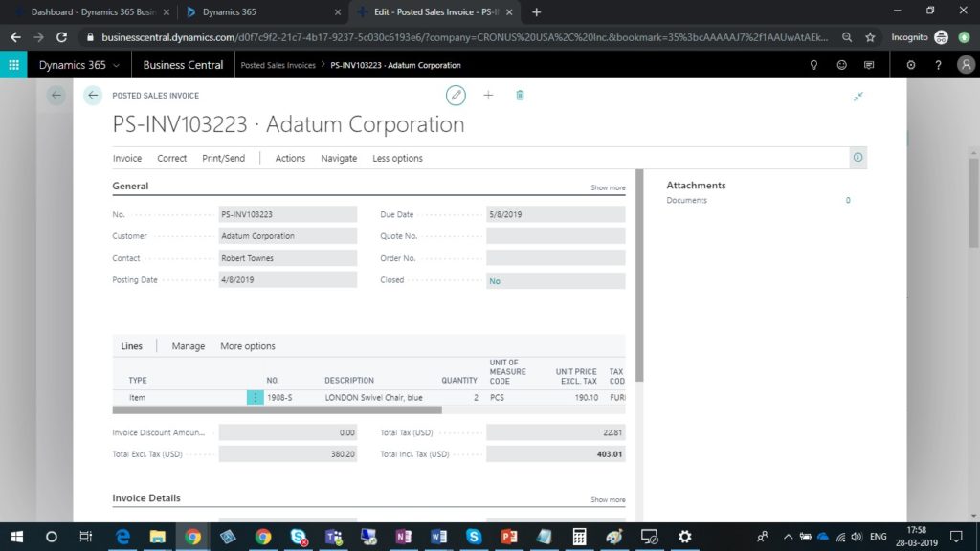Screen dimensions: 980x551
Task: Click the browser zoom magnifier icon
Action: tap(847, 37)
